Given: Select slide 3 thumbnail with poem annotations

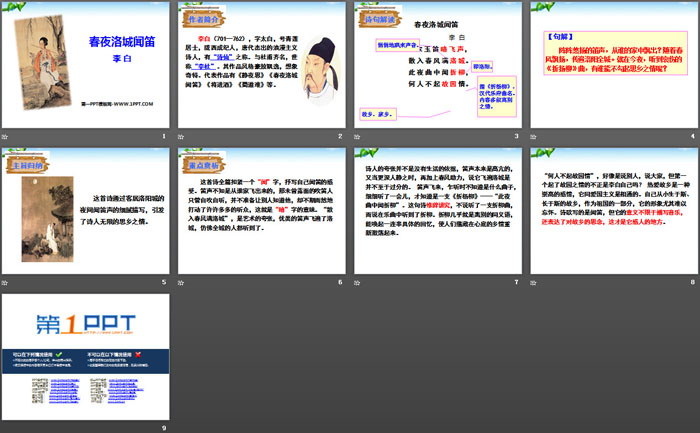Looking at the screenshot, I should 438,65.
